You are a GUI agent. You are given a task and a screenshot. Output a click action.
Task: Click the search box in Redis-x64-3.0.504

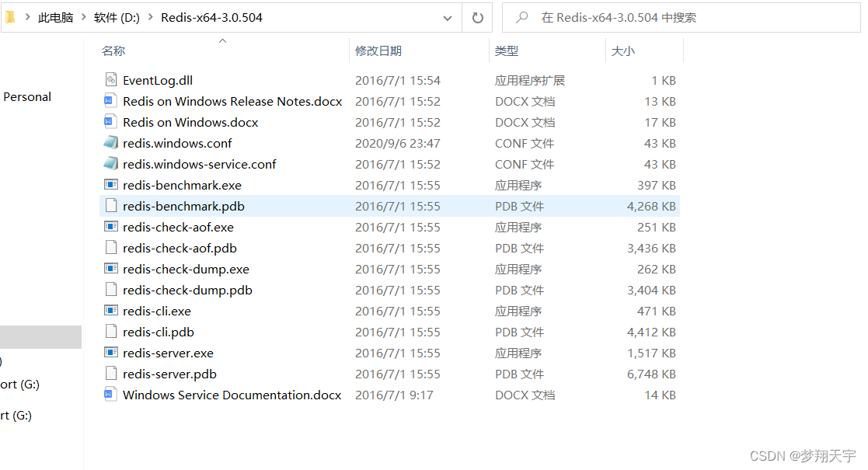pyautogui.click(x=681, y=18)
